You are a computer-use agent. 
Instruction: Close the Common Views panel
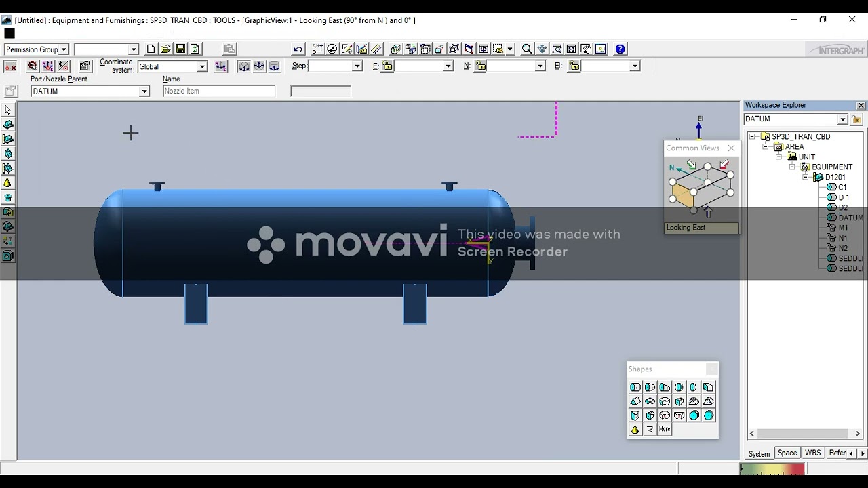(x=731, y=148)
